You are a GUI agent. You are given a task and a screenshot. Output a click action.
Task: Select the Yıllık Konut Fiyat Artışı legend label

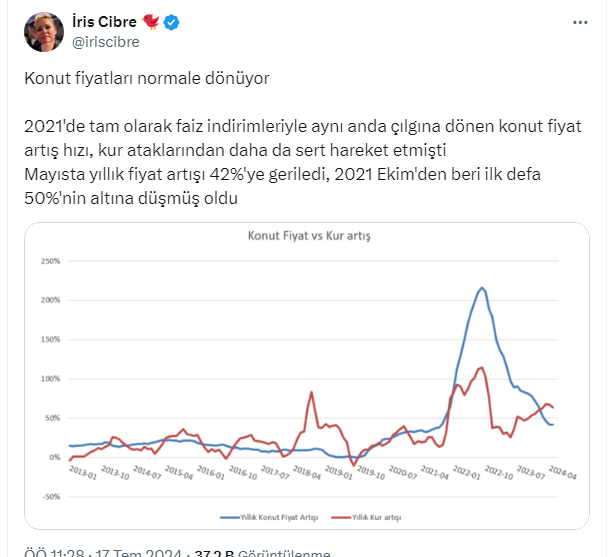coord(276,517)
